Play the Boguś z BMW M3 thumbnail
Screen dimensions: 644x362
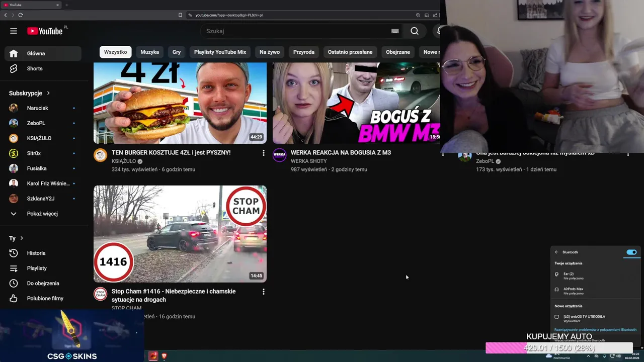point(356,103)
